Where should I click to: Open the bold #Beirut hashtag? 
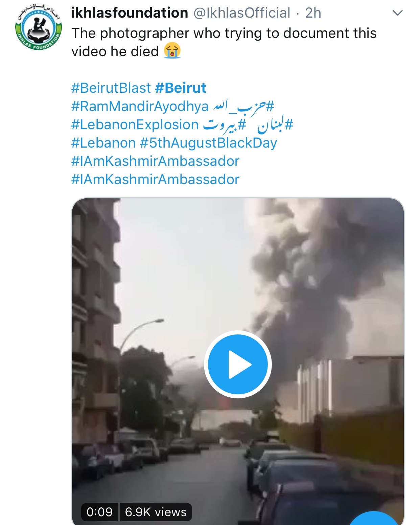coord(181,88)
